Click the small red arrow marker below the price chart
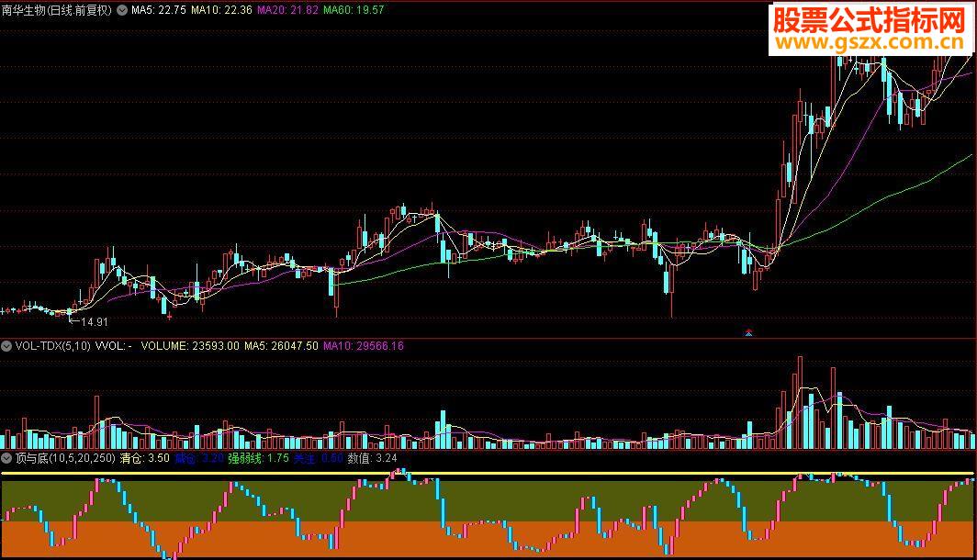Screen dimensions: 977x560 pyautogui.click(x=749, y=332)
